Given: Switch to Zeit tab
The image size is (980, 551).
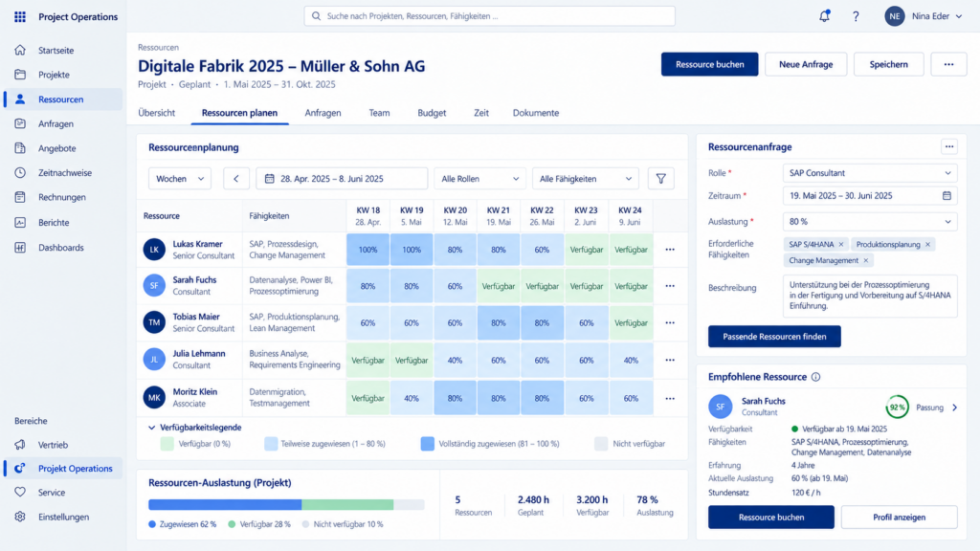Looking at the screenshot, I should pos(481,113).
